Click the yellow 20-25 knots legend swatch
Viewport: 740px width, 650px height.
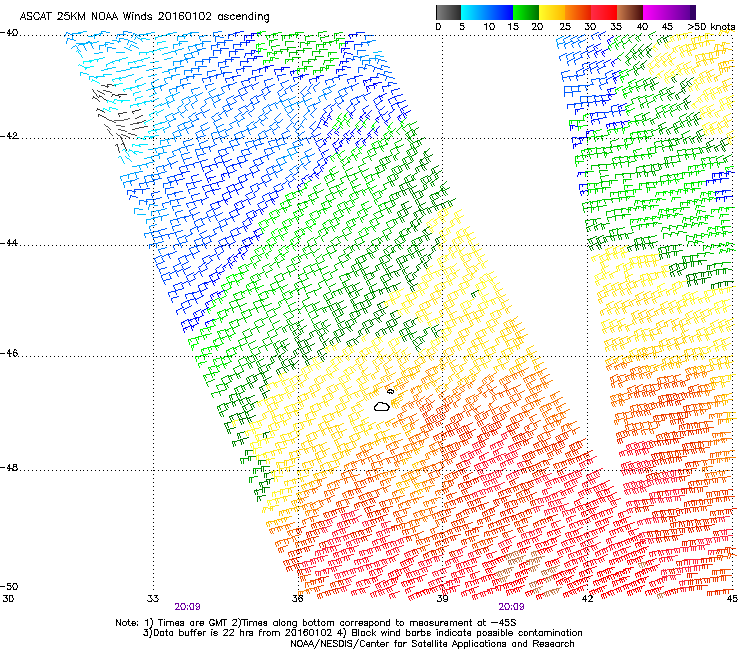pyautogui.click(x=552, y=12)
